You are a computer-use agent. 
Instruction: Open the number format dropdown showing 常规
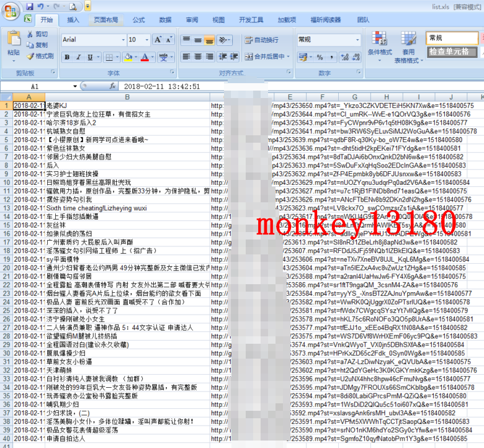pos(357,40)
